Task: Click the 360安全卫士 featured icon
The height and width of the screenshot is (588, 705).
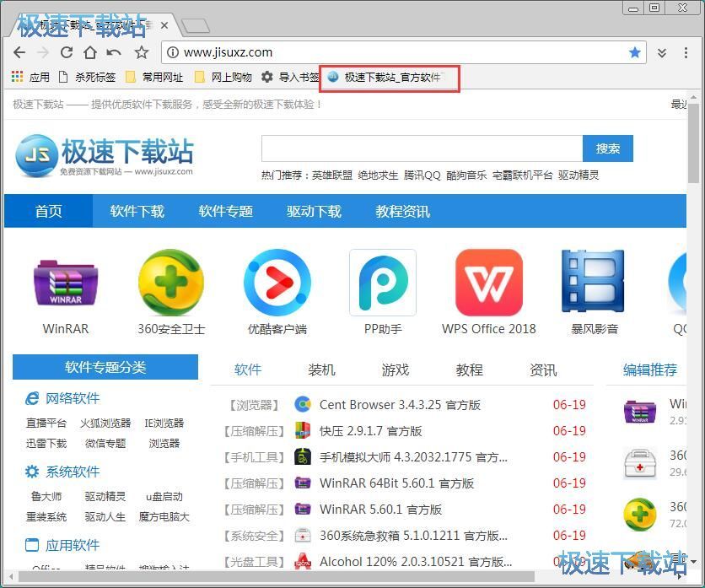Action: [171, 283]
